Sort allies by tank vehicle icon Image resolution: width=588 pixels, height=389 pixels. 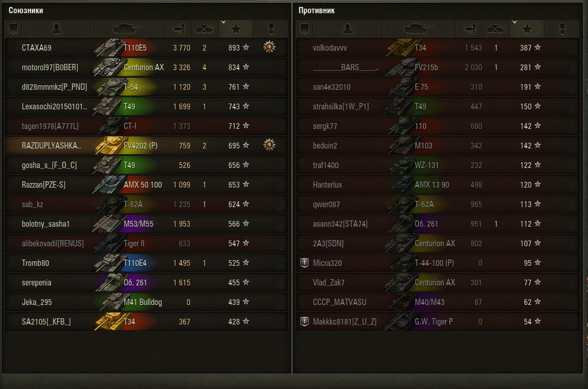[128, 29]
